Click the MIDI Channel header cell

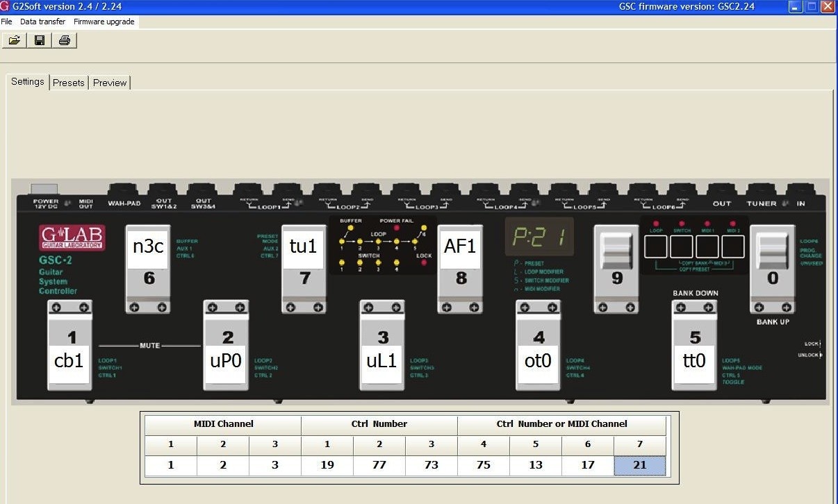tap(223, 424)
